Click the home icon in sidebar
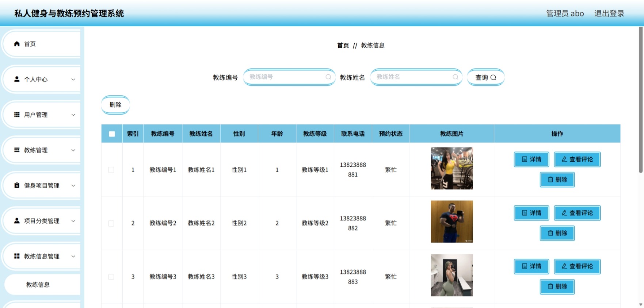The image size is (644, 308). [x=17, y=44]
